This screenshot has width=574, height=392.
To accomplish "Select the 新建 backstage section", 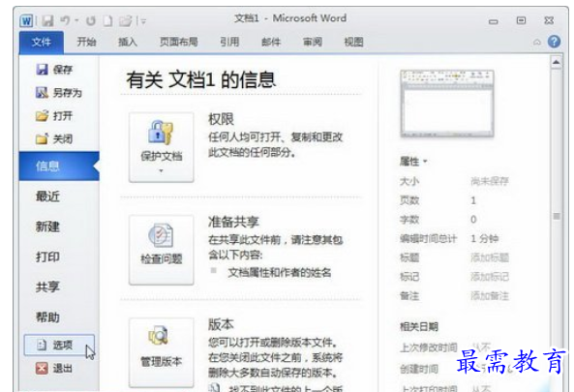I will (47, 226).
